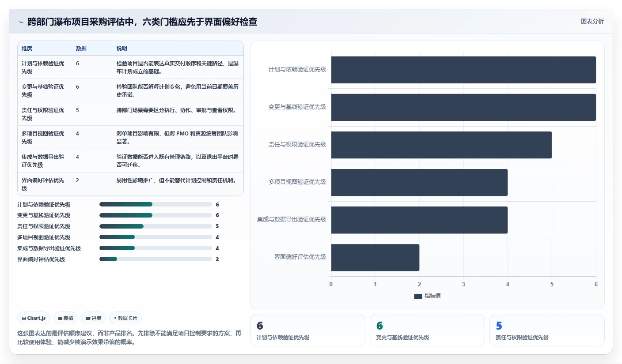Select the 表格 tag
The image size is (622, 364).
pyautogui.click(x=65, y=318)
